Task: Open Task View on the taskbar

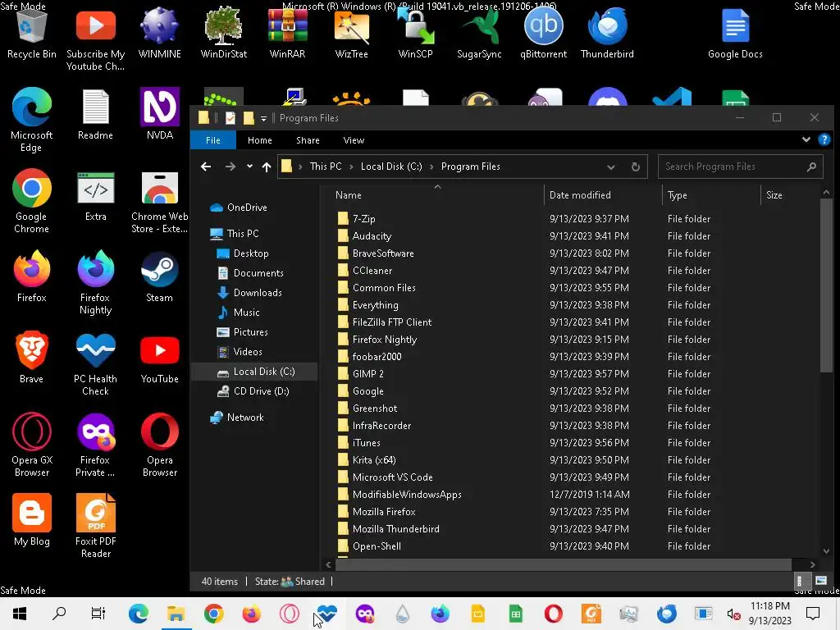Action: (x=98, y=614)
